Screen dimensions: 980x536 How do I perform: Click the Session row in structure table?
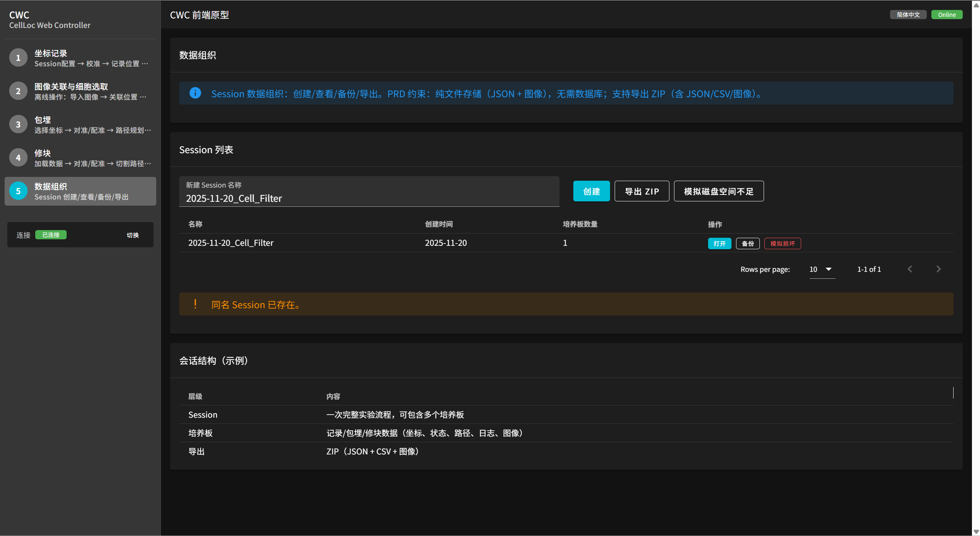[566, 415]
